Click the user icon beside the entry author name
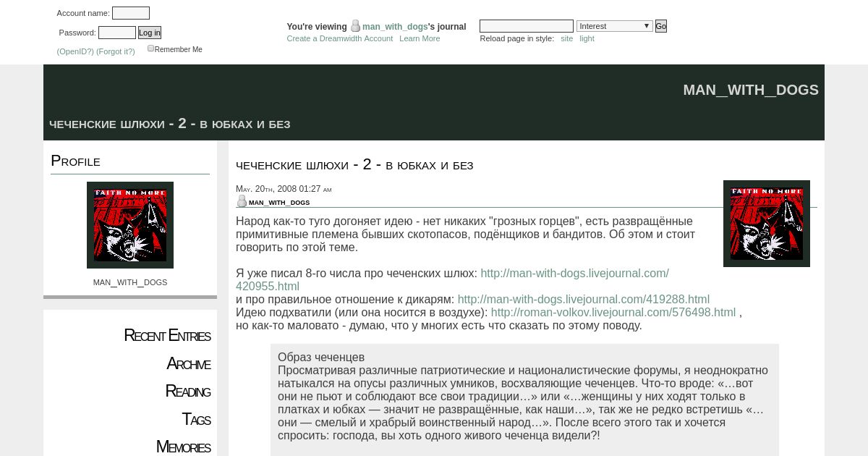 pyautogui.click(x=242, y=202)
